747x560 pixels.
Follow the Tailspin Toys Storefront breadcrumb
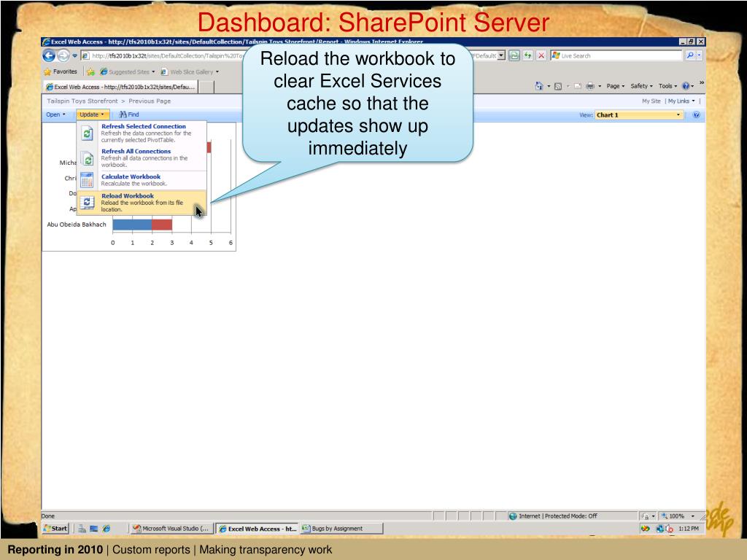tap(82, 101)
